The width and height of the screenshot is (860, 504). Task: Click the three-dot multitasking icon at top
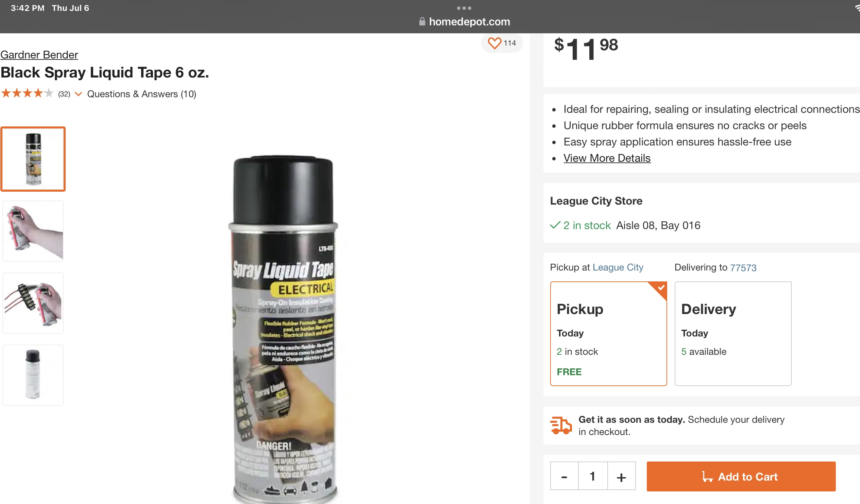(464, 8)
